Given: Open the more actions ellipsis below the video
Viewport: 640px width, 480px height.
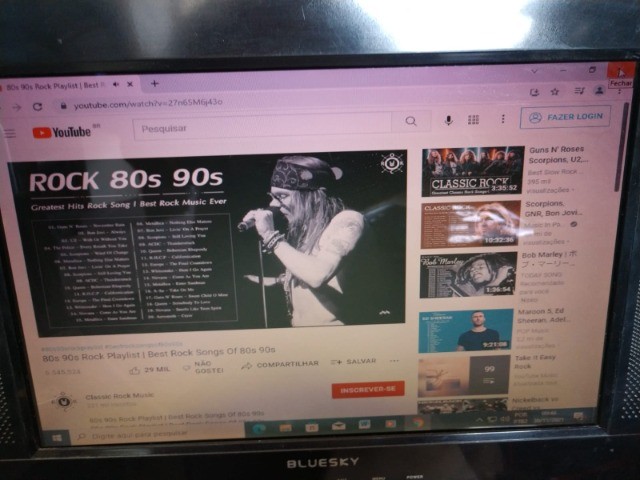Looking at the screenshot, I should [x=394, y=361].
